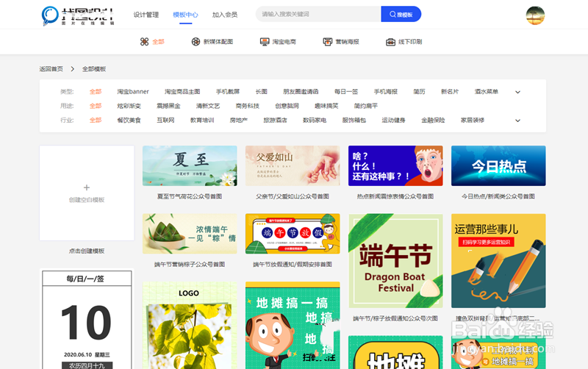
Task: Filter industry by 互联网
Action: 165,120
